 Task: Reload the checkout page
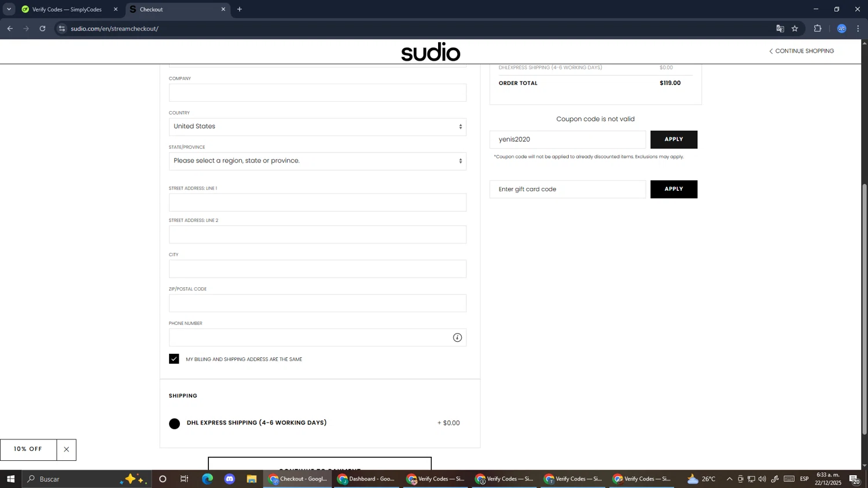pyautogui.click(x=42, y=28)
